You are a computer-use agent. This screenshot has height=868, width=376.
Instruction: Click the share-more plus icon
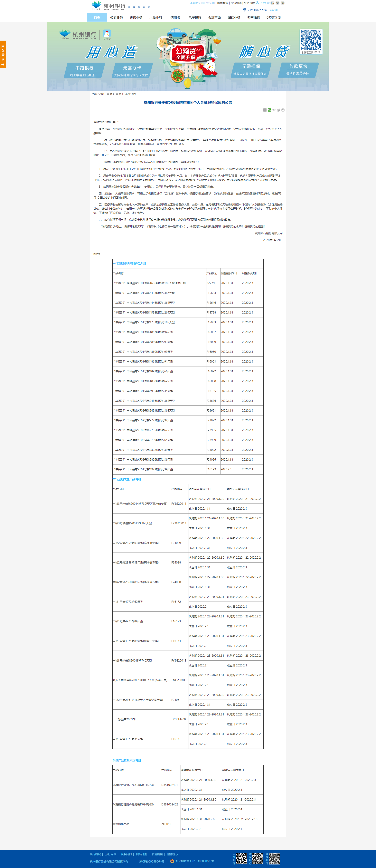pos(265,110)
